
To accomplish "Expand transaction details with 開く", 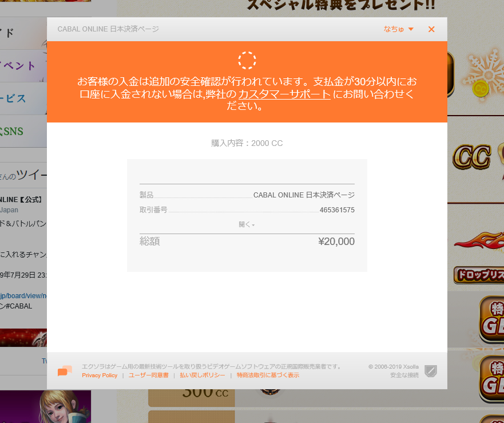I will 247,224.
